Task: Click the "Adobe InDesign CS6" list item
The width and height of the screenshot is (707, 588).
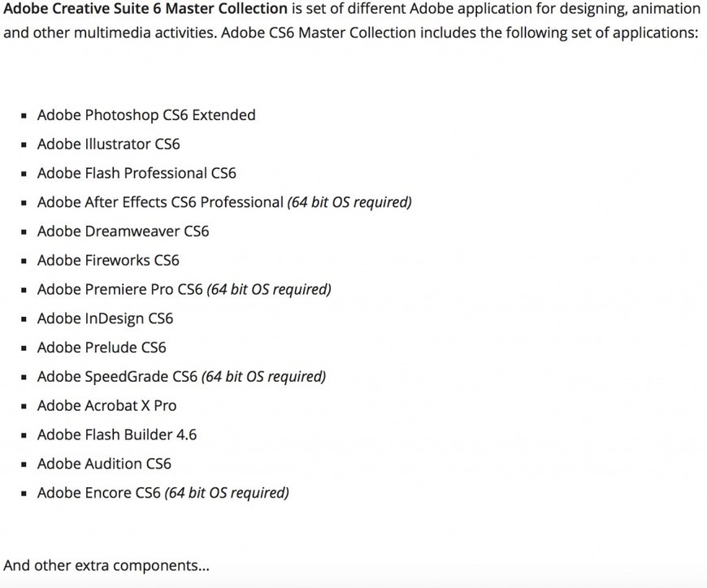Action: click(105, 319)
